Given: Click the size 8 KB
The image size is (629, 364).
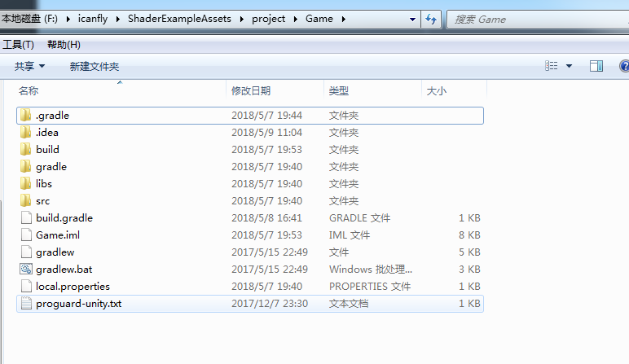Looking at the screenshot, I should click(x=469, y=235).
